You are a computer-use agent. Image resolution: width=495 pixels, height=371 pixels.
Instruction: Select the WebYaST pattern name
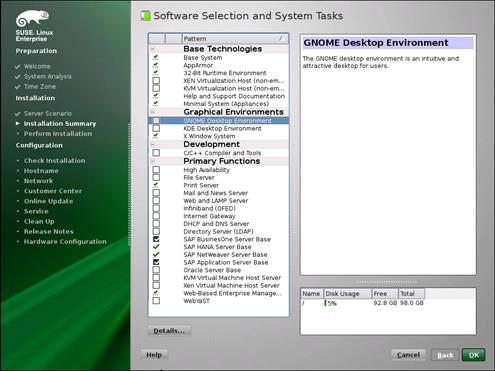coord(196,301)
